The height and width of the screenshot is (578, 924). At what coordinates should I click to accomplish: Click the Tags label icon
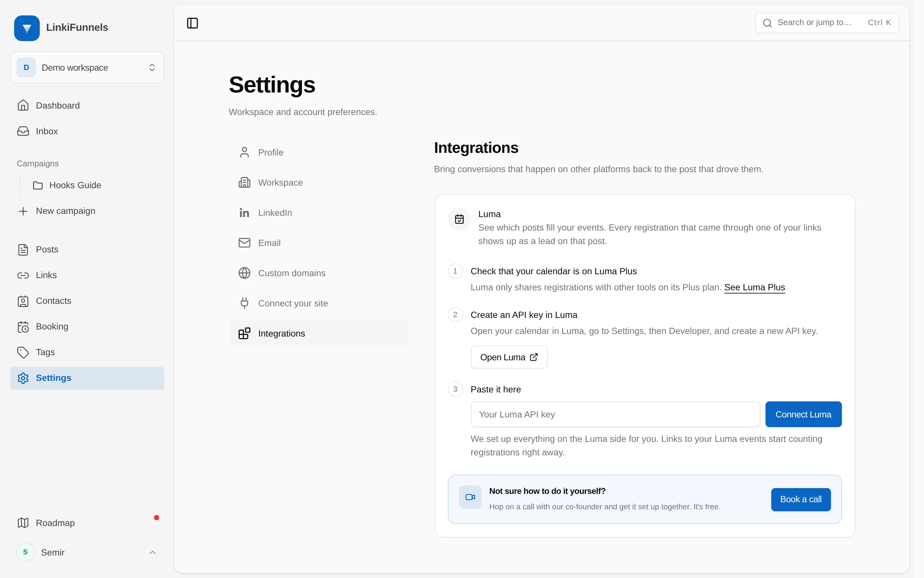coord(23,352)
